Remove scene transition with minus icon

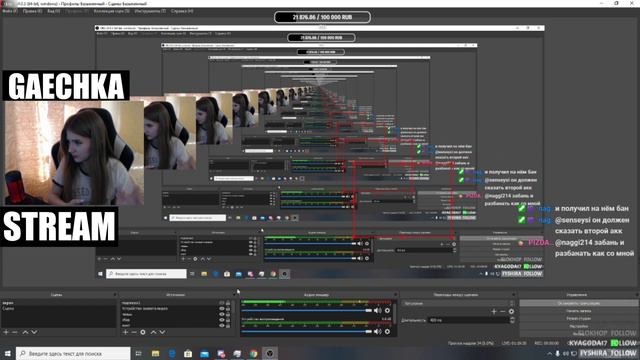502,311
